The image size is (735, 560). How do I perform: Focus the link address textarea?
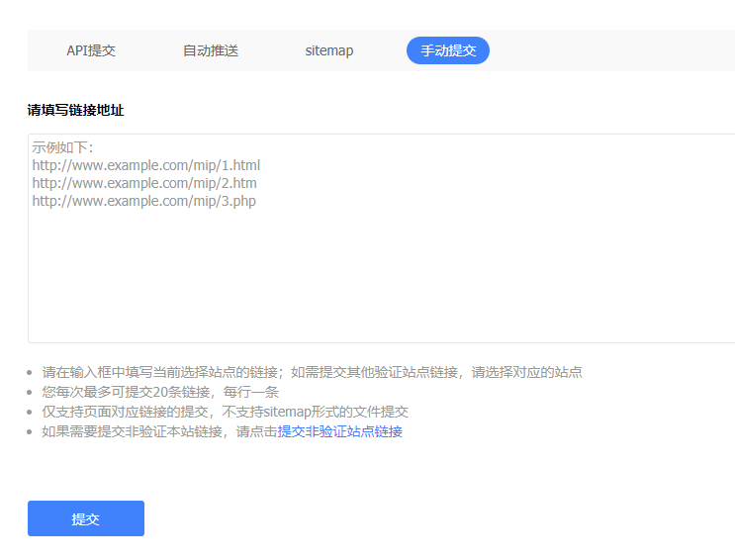(x=381, y=238)
